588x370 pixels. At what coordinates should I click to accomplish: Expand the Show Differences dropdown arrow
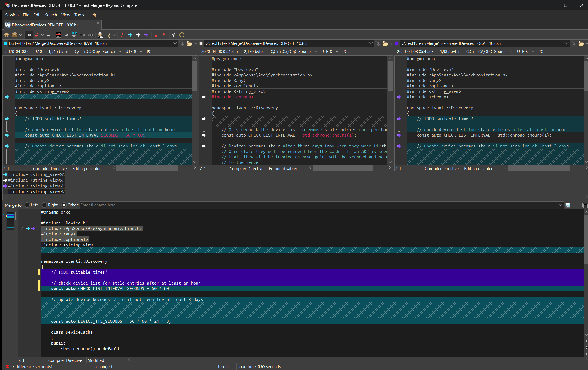coord(43,35)
